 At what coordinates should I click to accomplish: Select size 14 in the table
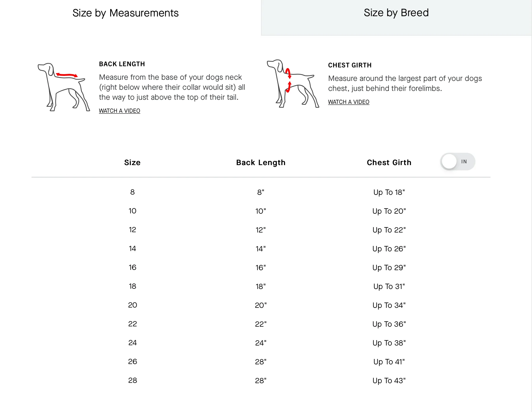(133, 249)
